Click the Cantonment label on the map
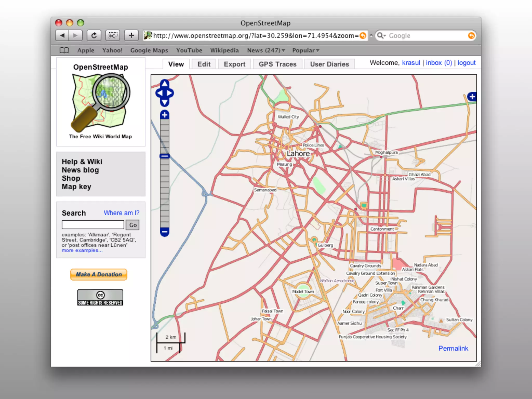 pyautogui.click(x=382, y=229)
